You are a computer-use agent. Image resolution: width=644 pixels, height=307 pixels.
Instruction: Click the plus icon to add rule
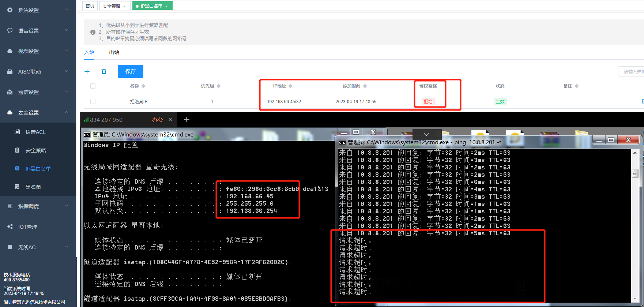tap(87, 71)
